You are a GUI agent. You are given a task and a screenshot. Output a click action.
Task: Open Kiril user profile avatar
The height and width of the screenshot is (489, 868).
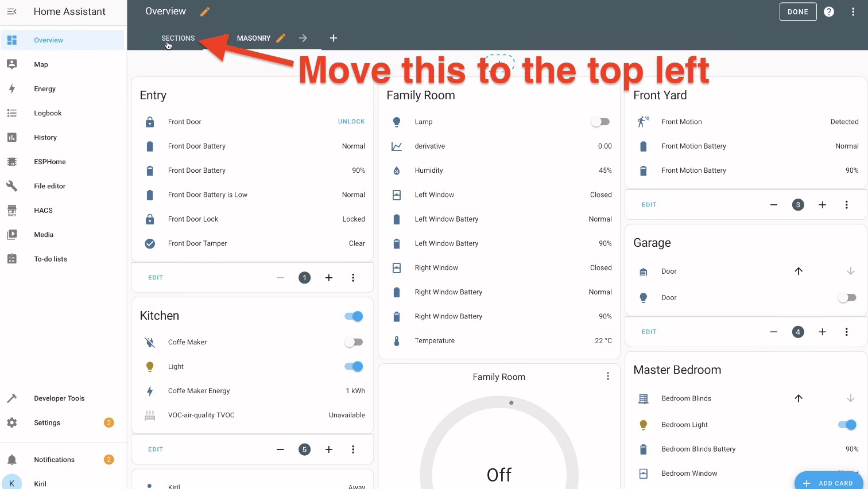click(x=11, y=483)
